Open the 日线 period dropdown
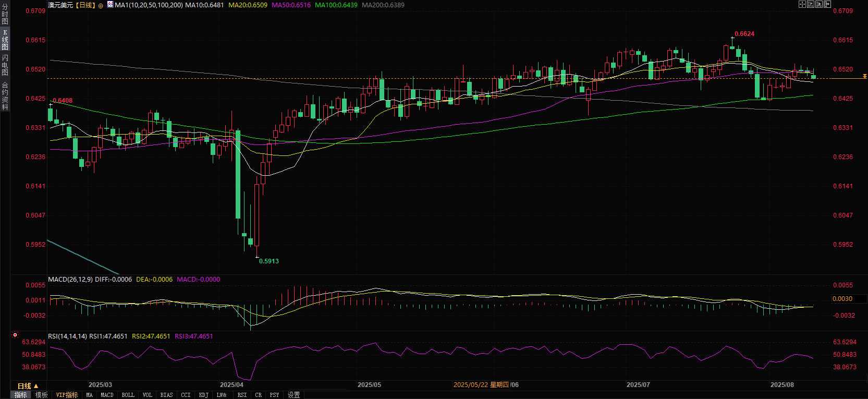868x399 pixels. (x=28, y=386)
